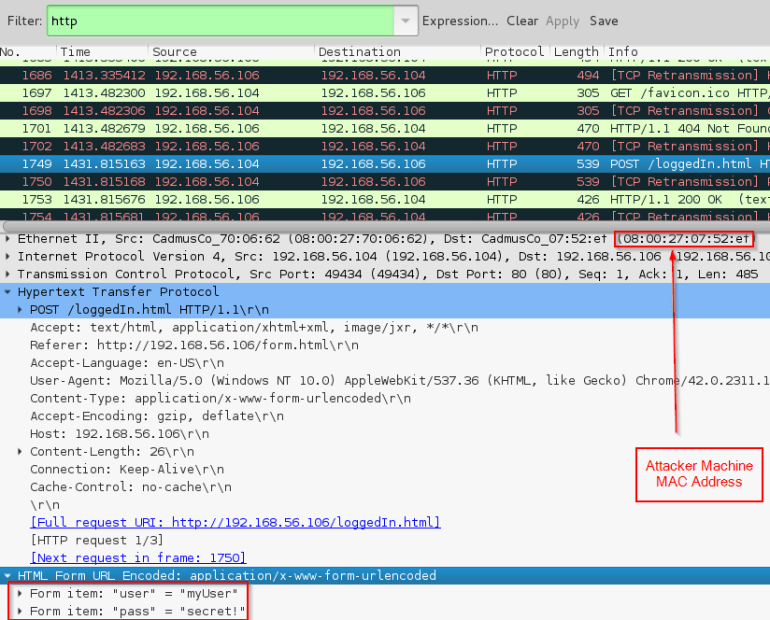Select the Connection: Keep-Alive line
Screen dimensions: 770x620
[127, 469]
